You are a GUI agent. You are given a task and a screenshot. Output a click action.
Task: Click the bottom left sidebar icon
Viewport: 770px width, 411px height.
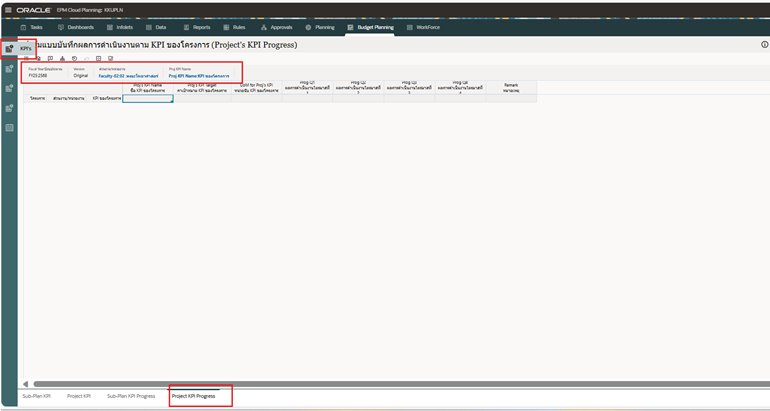[x=10, y=128]
